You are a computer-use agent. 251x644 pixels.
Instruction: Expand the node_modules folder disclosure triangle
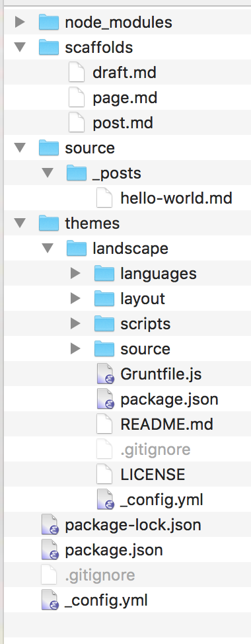pyautogui.click(x=20, y=22)
